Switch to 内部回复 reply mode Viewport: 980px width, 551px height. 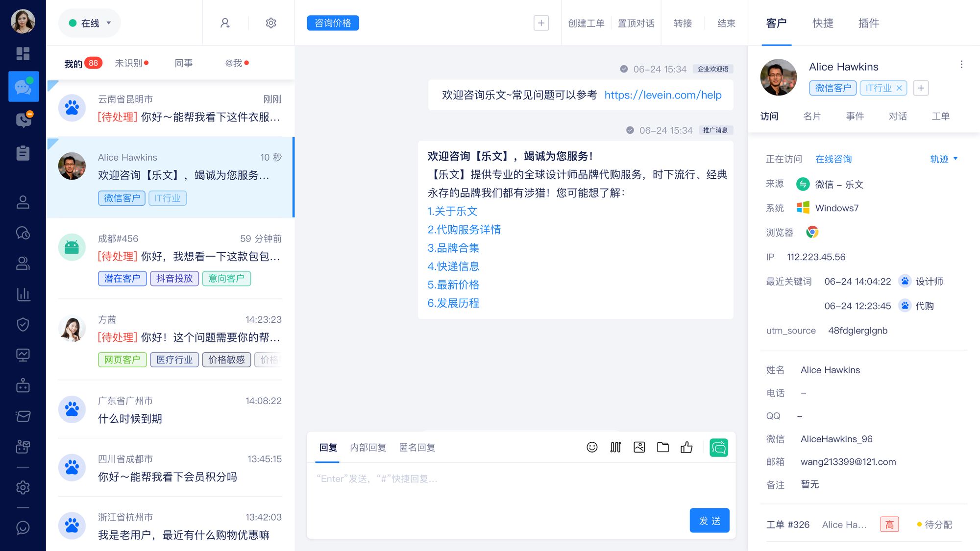368,447
